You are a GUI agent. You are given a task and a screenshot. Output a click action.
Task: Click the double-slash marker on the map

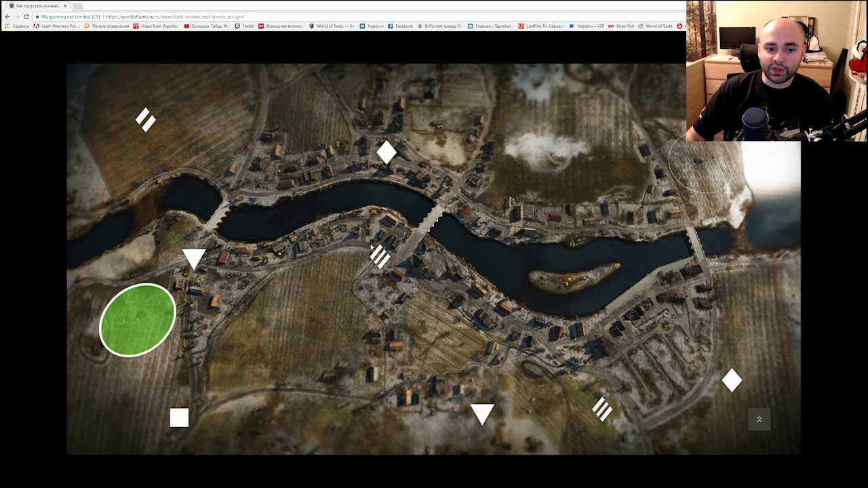(146, 119)
